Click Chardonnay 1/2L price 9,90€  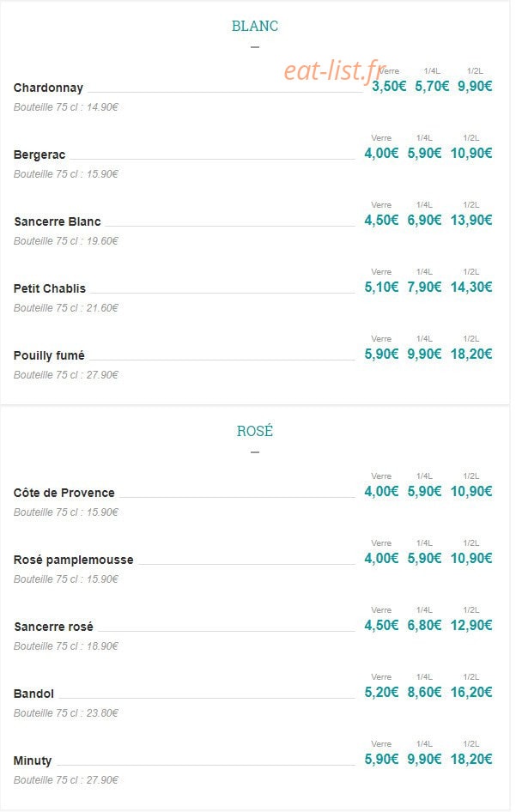click(x=475, y=86)
